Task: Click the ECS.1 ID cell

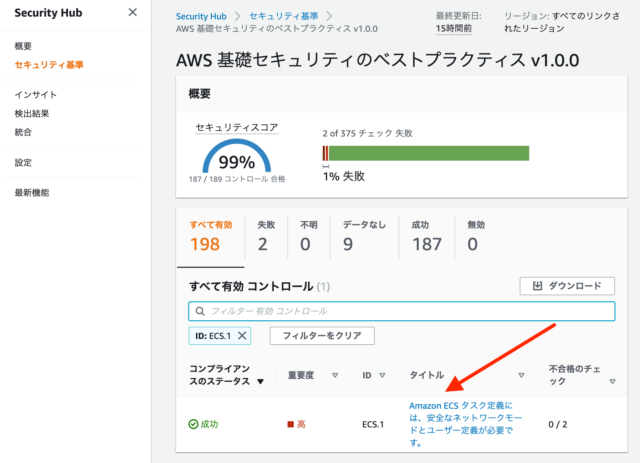Action: click(373, 424)
